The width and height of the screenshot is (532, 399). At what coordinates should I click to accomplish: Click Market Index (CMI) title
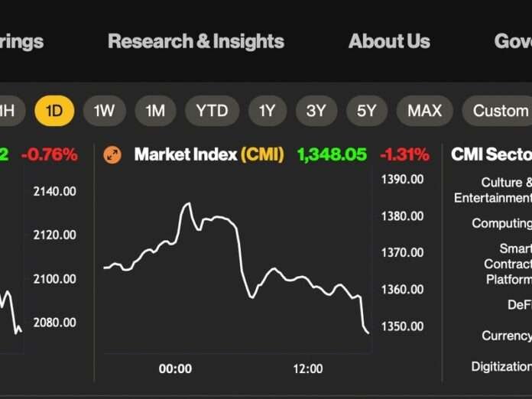coord(209,154)
